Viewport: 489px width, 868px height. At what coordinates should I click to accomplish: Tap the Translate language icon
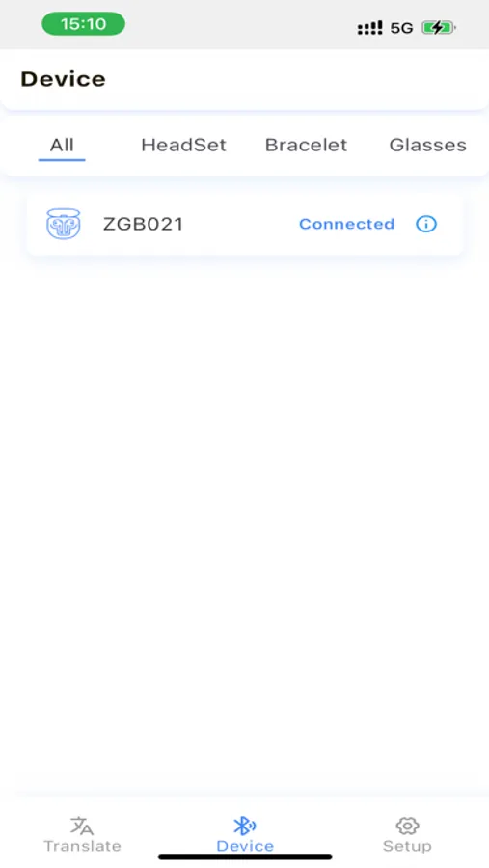(82, 826)
